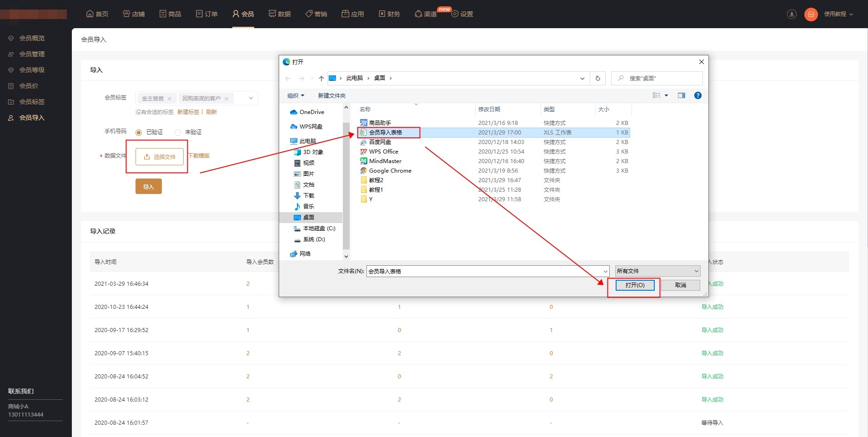868x437 pixels.
Task: Click the 取消 button in dialog
Action: pyautogui.click(x=680, y=285)
